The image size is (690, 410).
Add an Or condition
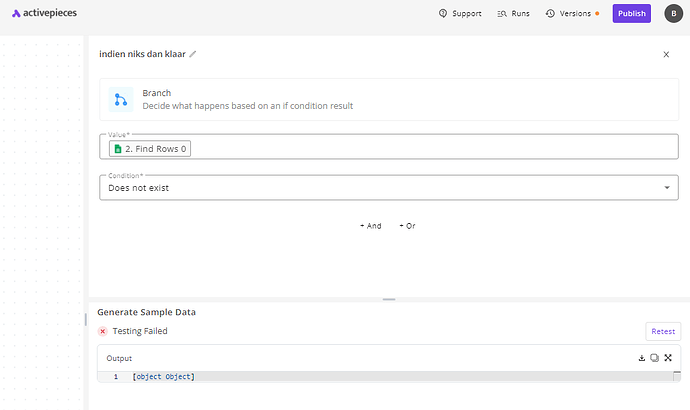click(407, 226)
